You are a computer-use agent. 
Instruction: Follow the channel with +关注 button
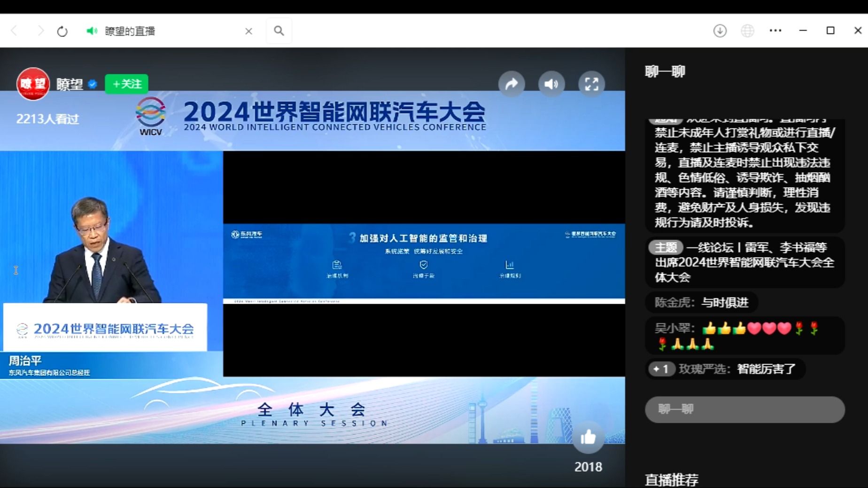127,84
